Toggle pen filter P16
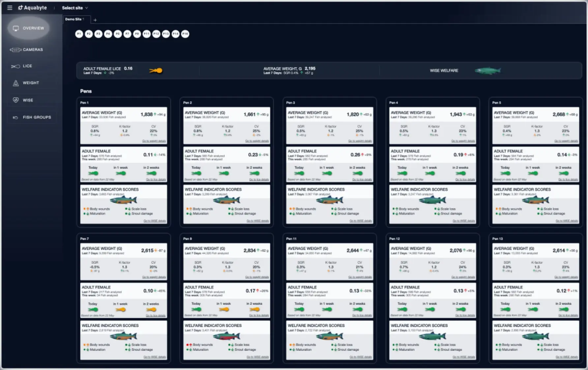588x370 pixels. click(185, 34)
